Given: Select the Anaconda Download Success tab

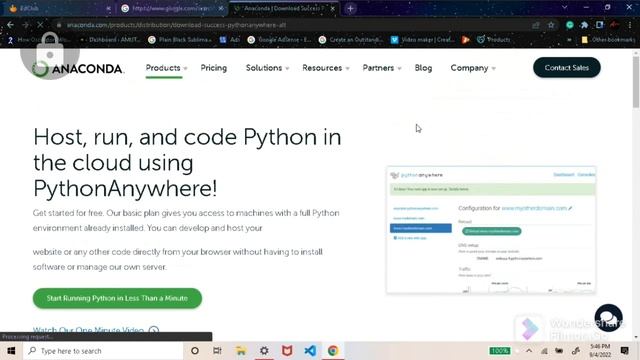Looking at the screenshot, I should [x=284, y=8].
